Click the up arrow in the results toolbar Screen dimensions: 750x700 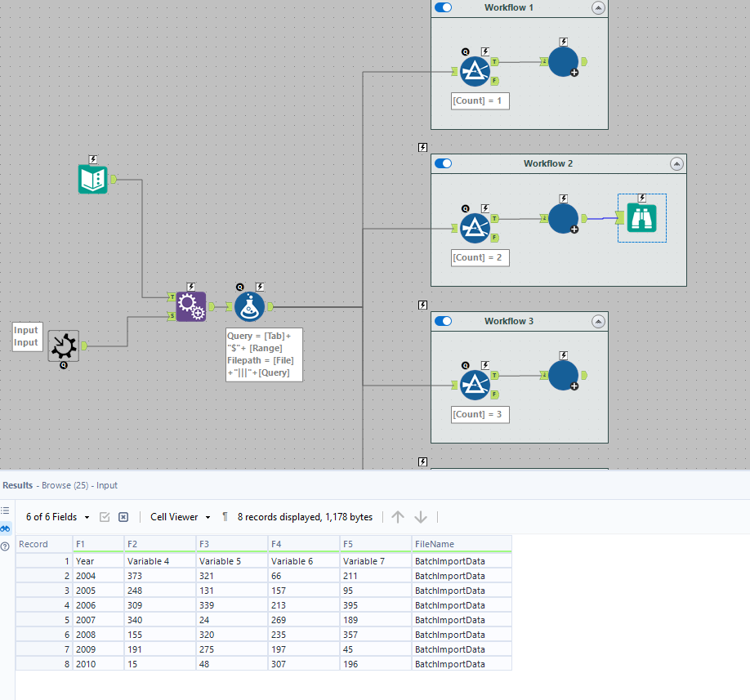tap(398, 517)
